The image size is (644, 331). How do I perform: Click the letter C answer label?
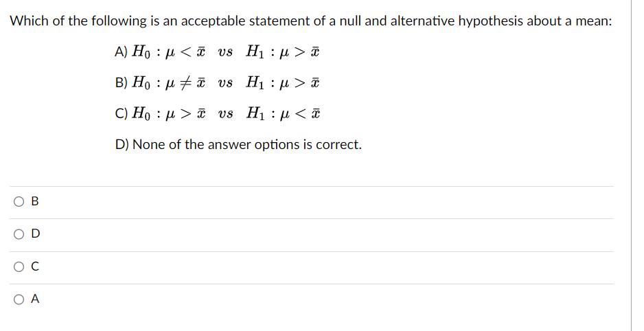point(35,267)
